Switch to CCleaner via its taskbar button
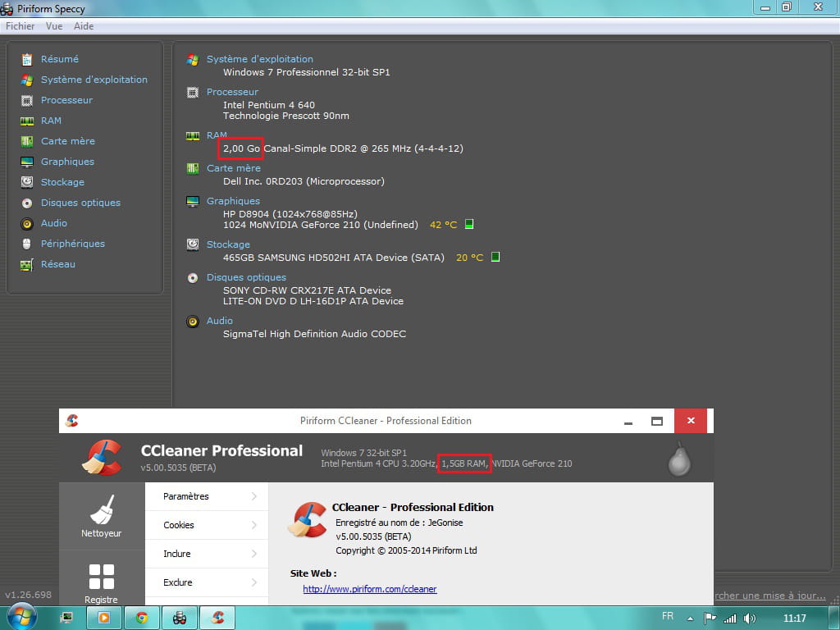This screenshot has width=840, height=630. click(x=217, y=618)
